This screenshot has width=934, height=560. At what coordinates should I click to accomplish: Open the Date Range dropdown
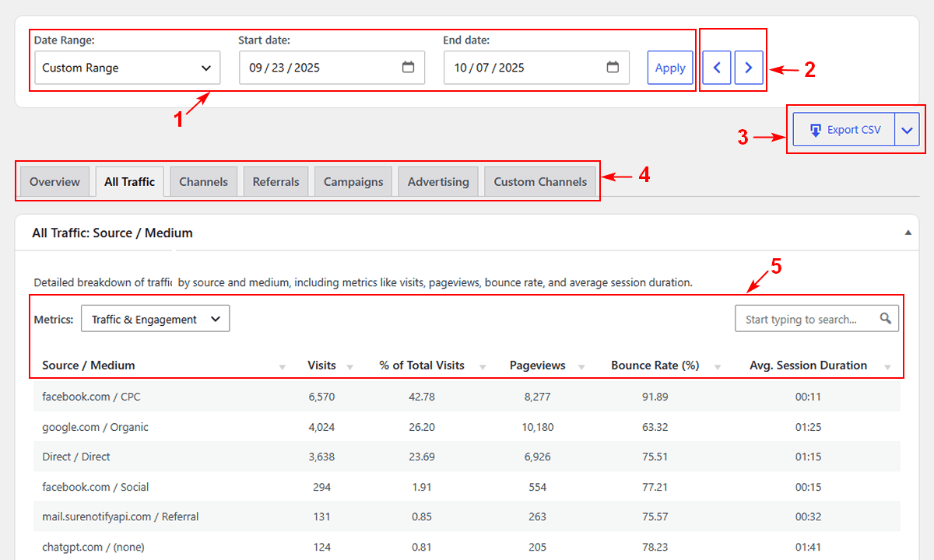128,68
